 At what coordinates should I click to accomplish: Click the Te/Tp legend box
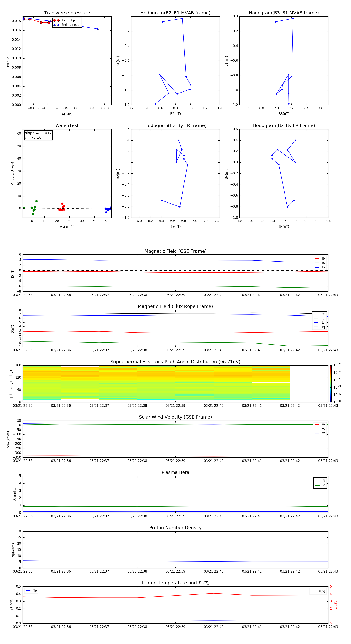click(x=318, y=591)
